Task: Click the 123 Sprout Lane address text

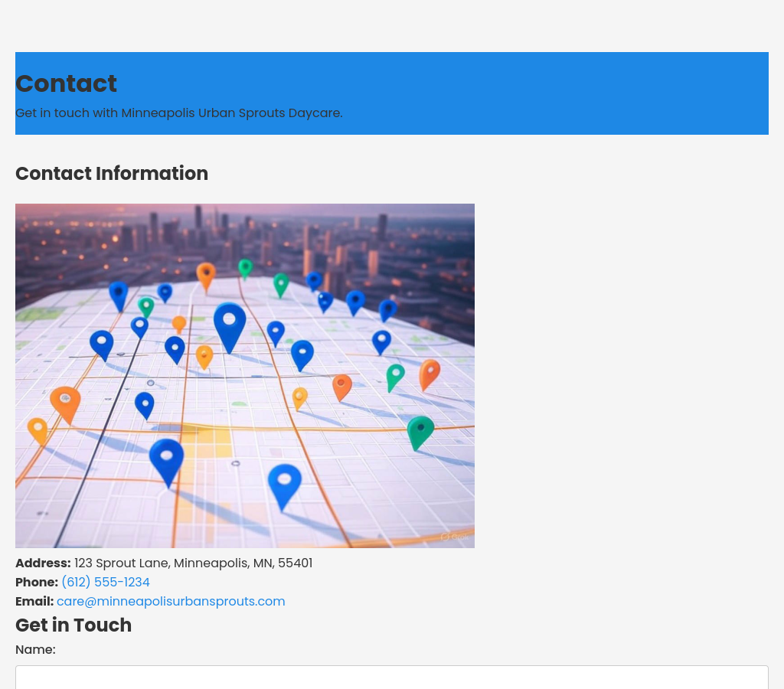Action: coord(193,563)
